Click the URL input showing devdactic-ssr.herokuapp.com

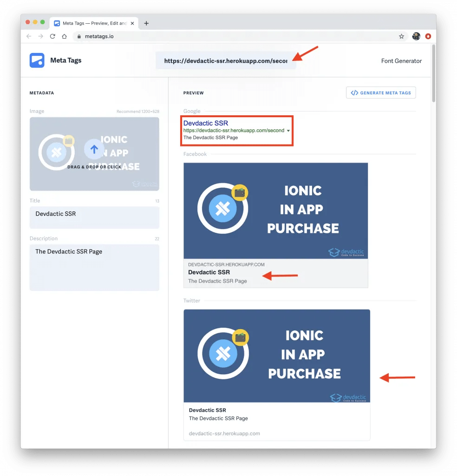(x=226, y=60)
